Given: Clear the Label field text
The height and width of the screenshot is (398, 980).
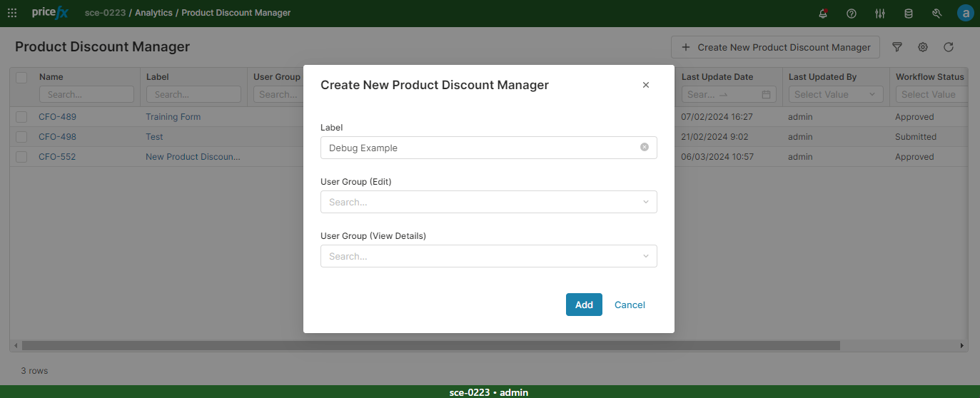Looking at the screenshot, I should [x=645, y=148].
